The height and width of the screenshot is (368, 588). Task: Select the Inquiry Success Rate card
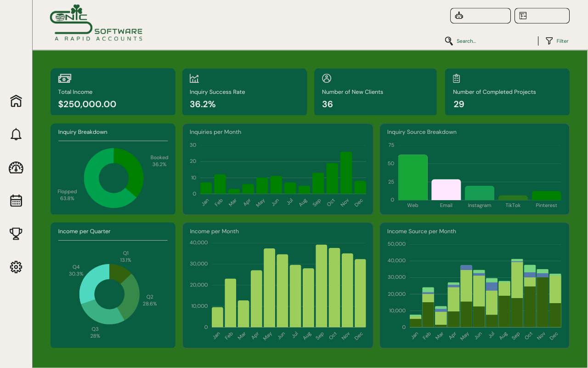pos(244,92)
